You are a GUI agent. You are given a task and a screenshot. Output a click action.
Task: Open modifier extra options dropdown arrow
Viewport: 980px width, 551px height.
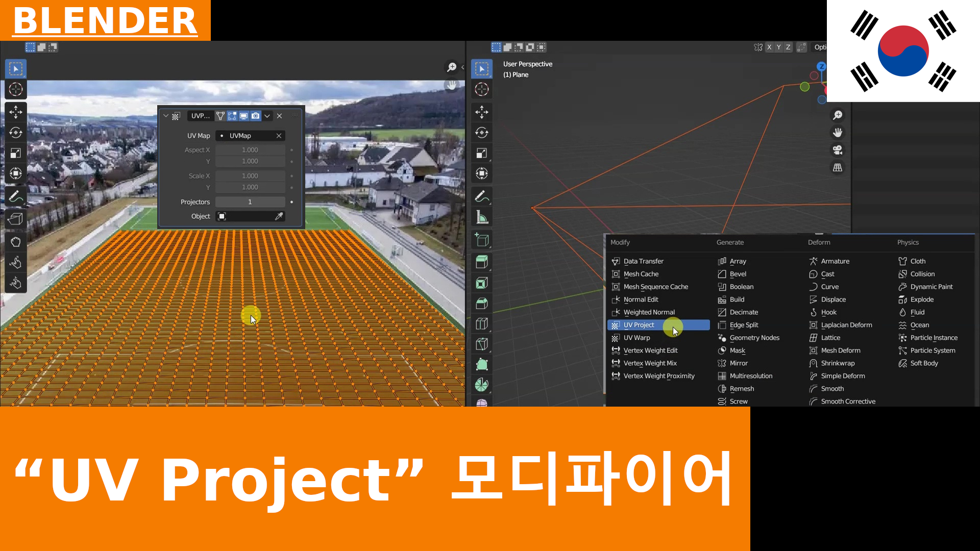point(267,116)
